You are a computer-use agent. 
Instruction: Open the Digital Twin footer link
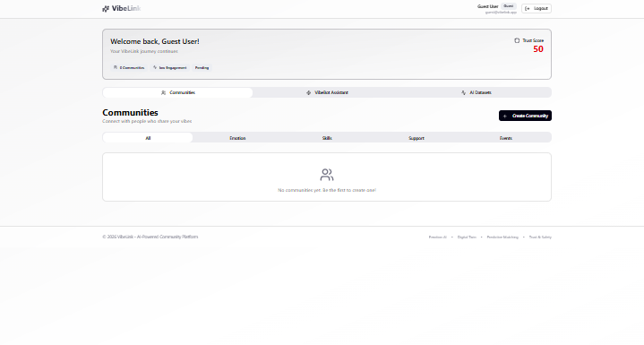click(467, 237)
